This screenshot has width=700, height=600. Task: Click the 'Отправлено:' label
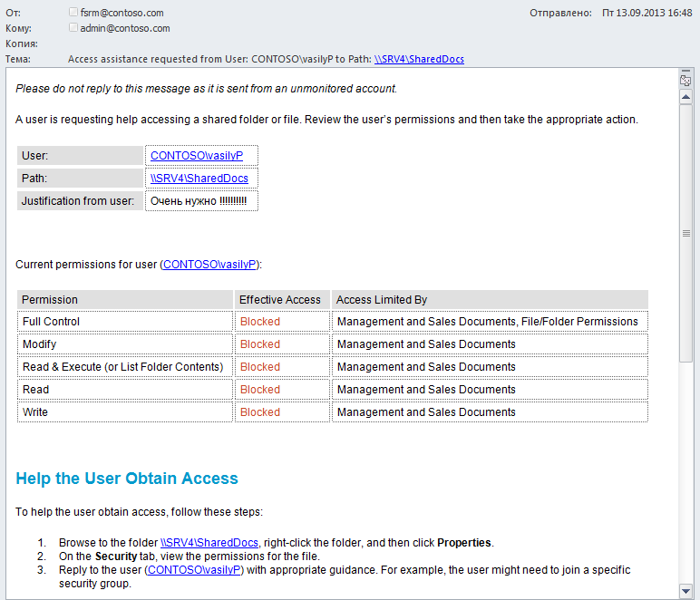(x=560, y=13)
